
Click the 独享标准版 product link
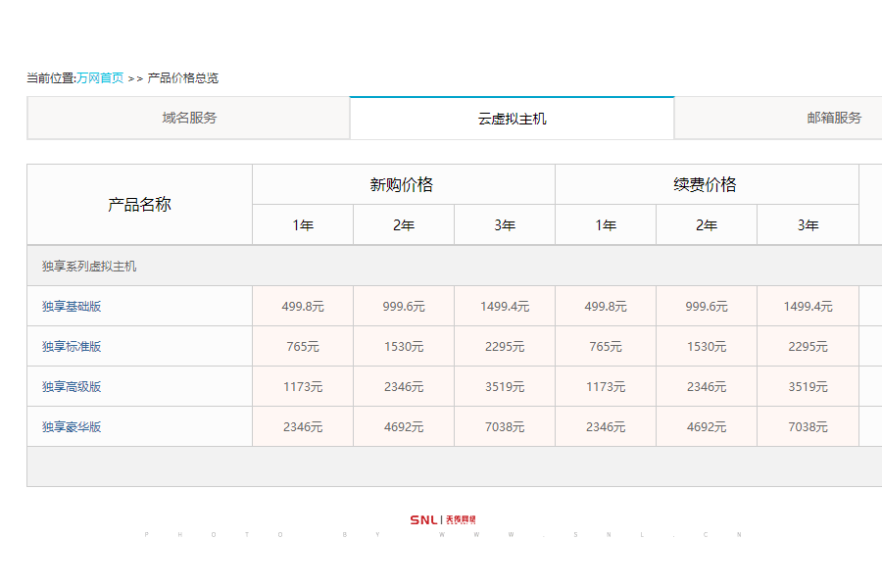(72, 347)
